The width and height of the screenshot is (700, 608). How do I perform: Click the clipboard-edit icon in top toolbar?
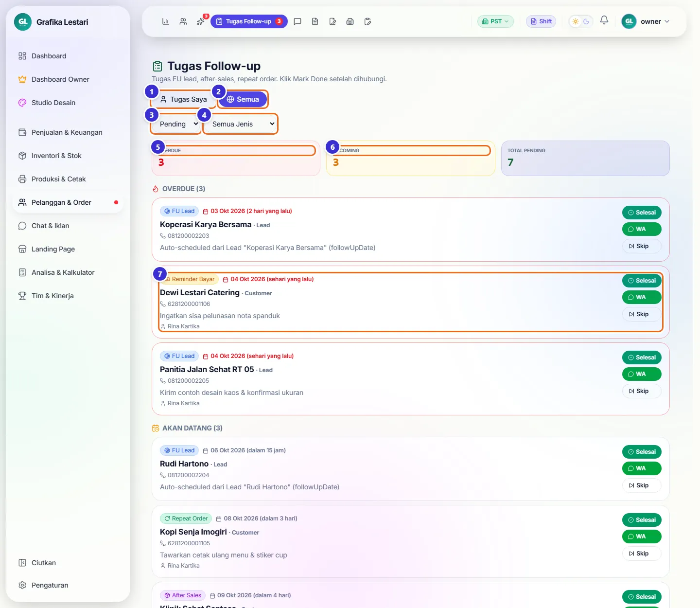[367, 21]
